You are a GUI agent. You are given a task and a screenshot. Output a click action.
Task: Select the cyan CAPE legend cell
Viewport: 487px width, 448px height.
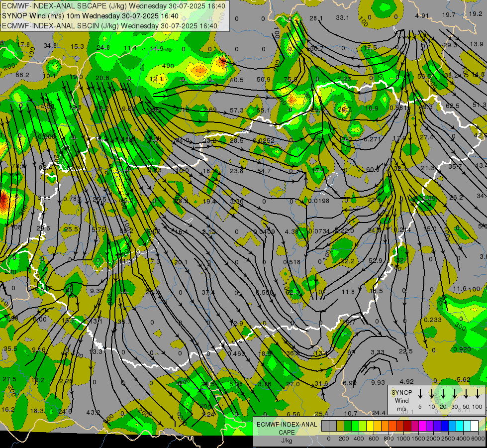click(460, 426)
